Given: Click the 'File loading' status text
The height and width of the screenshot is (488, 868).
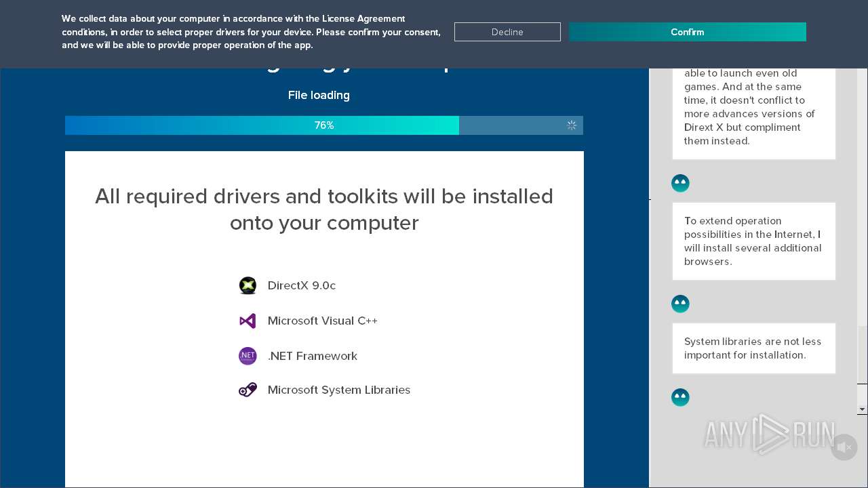Looking at the screenshot, I should pos(319,95).
